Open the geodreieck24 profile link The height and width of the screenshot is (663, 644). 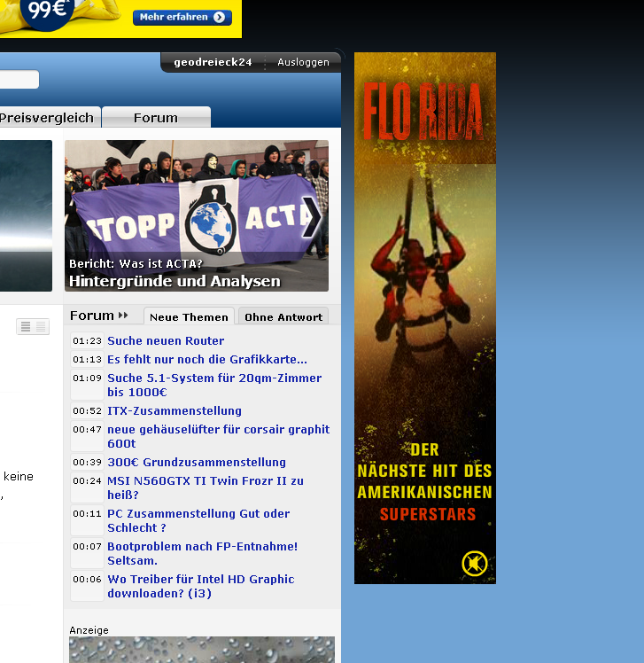[213, 62]
